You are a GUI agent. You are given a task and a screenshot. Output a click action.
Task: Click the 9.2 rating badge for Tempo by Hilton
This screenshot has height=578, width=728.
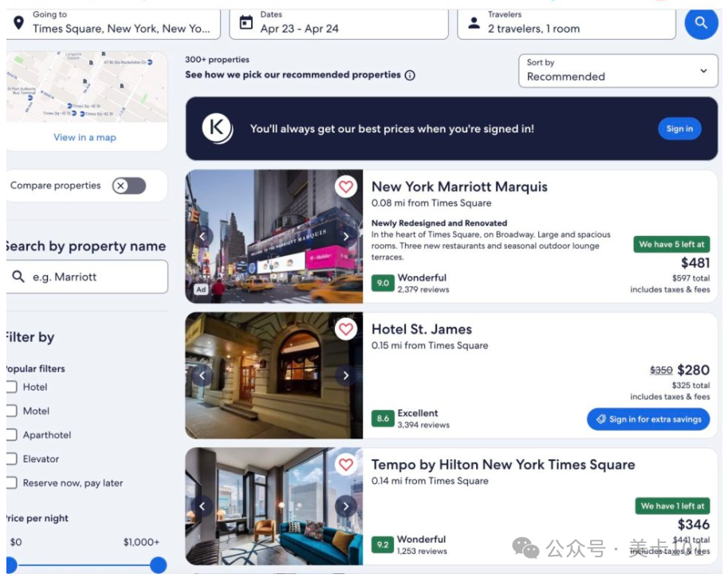pyautogui.click(x=383, y=545)
